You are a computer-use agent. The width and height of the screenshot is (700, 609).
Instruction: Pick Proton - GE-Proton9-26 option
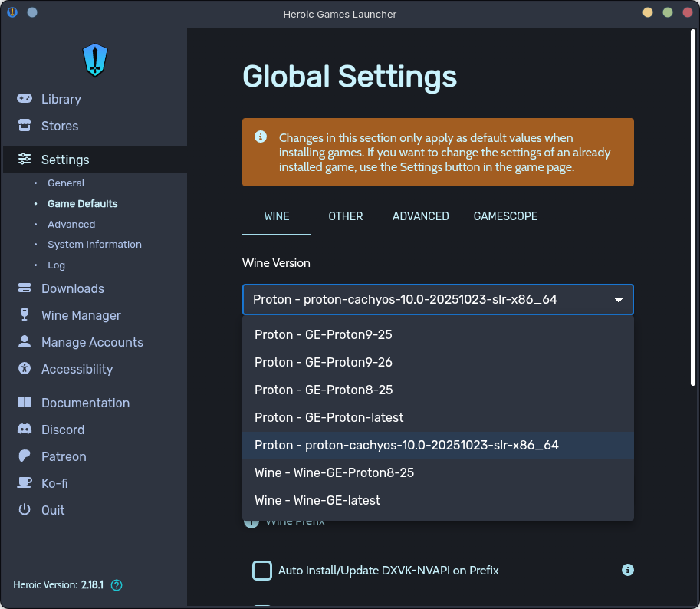pyautogui.click(x=324, y=362)
